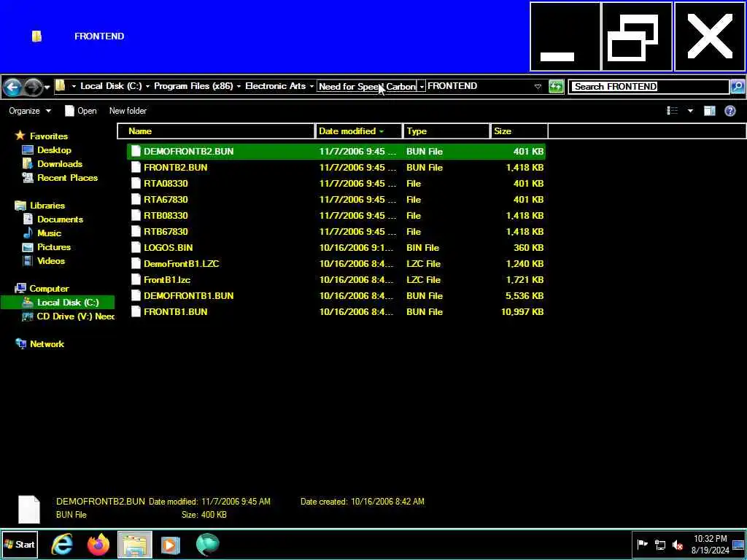Go back with the Back arrow button
The image size is (747, 560).
tap(12, 87)
